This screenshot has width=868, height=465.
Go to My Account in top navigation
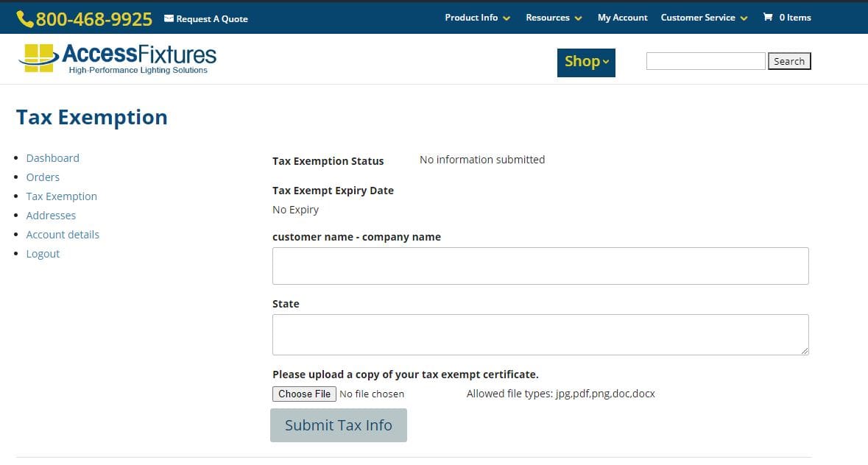[x=622, y=18]
